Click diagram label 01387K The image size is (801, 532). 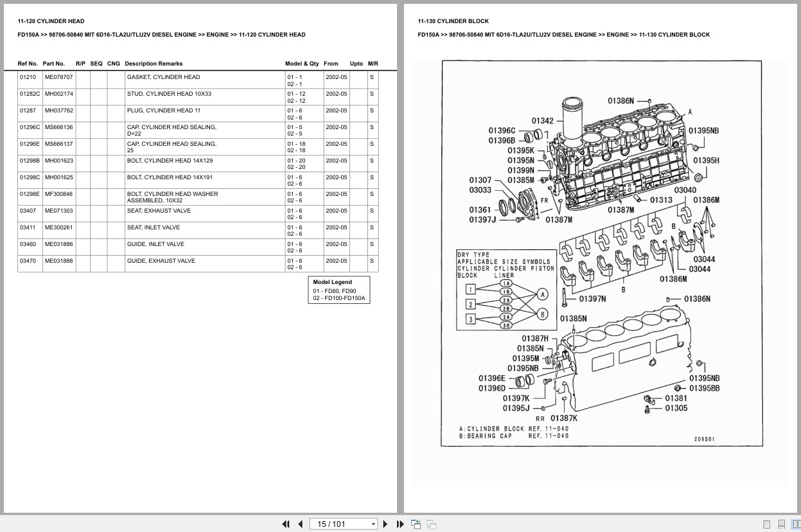point(563,418)
